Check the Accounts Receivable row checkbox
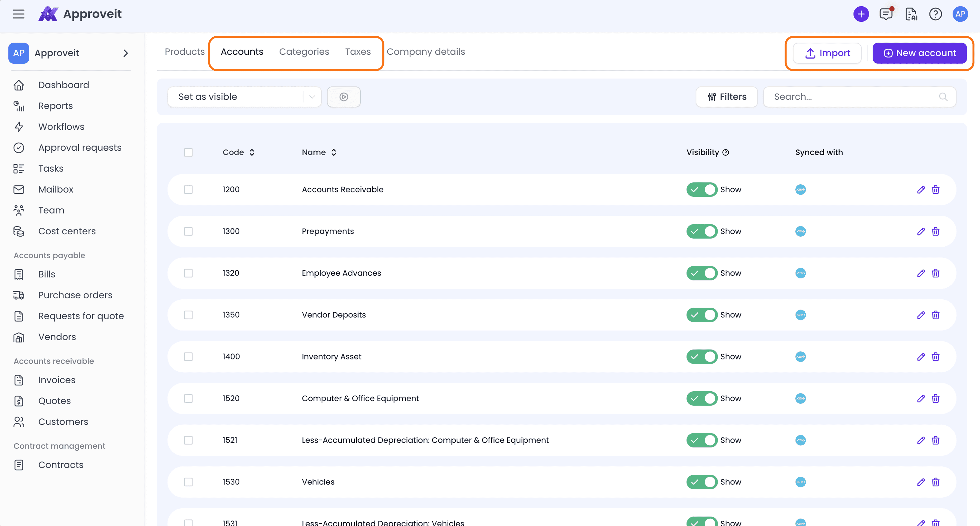The height and width of the screenshot is (526, 980). (188, 190)
